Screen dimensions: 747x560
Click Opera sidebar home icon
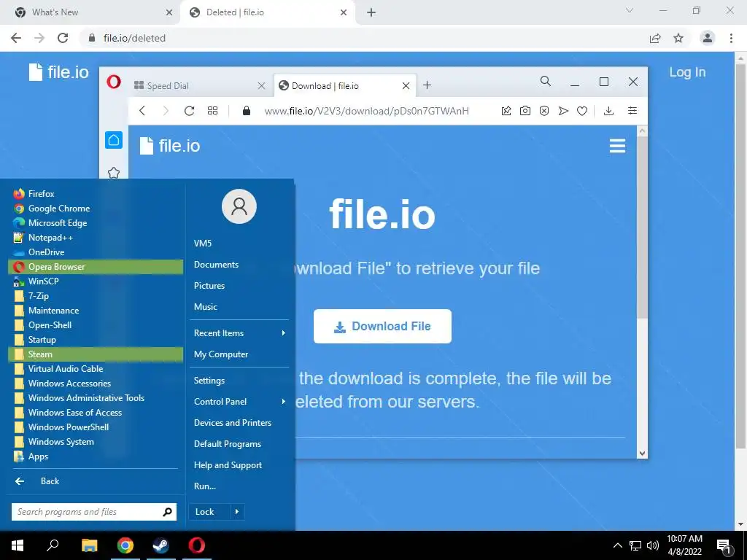click(x=114, y=140)
